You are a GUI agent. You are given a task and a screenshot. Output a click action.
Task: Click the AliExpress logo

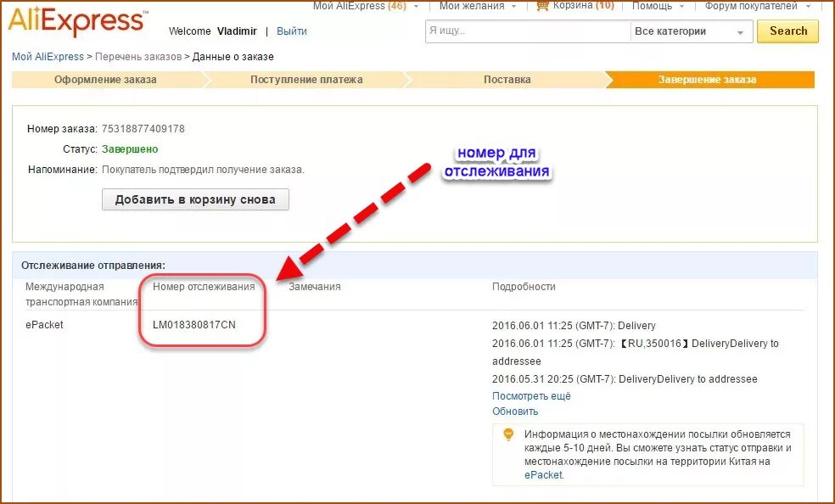coord(78,21)
